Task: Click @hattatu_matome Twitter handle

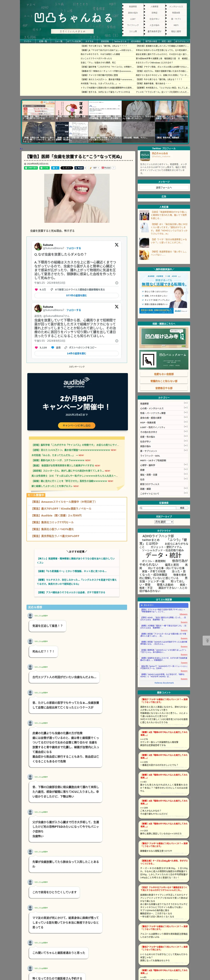Action: click(161, 156)
